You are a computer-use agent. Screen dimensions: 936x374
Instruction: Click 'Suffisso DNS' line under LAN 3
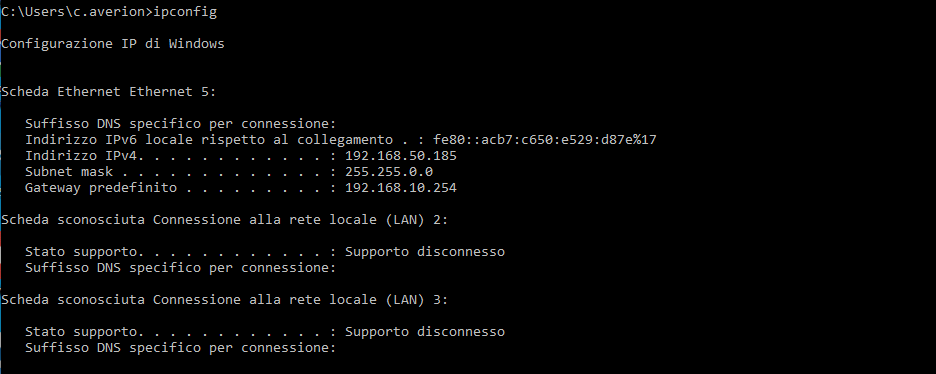(x=181, y=348)
